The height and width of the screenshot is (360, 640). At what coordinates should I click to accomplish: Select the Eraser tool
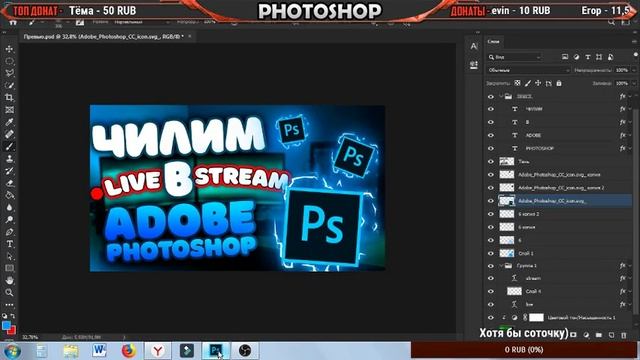(x=9, y=183)
